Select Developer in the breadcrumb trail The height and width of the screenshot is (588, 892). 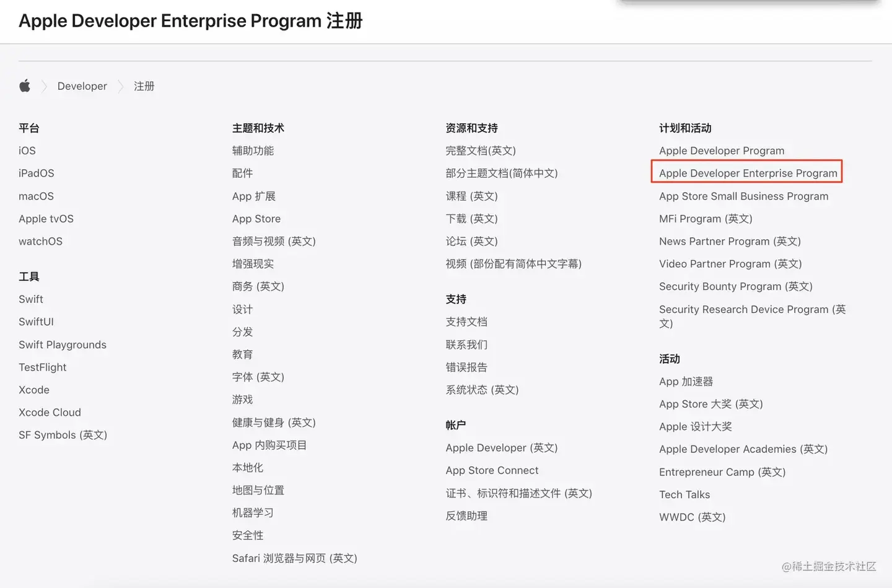82,86
